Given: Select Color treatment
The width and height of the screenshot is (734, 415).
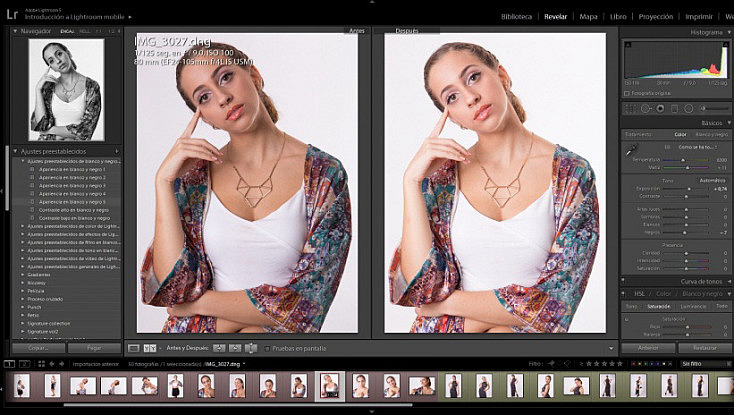Looking at the screenshot, I should pos(680,134).
